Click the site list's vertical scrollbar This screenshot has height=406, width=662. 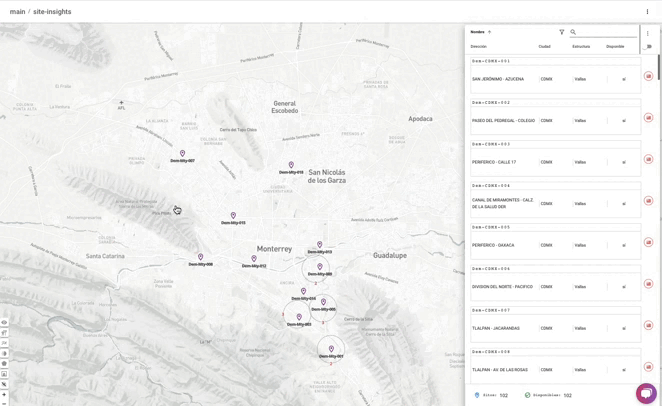(659, 68)
